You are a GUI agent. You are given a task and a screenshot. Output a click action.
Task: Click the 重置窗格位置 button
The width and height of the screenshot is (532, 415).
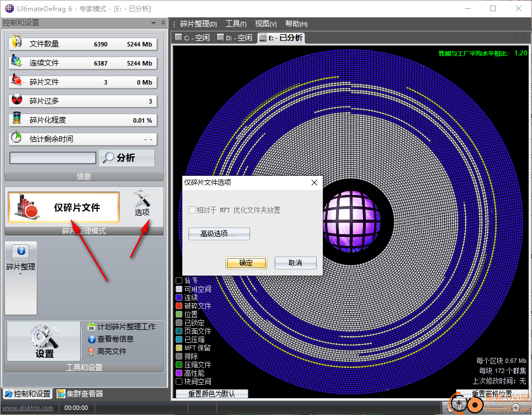(492, 394)
